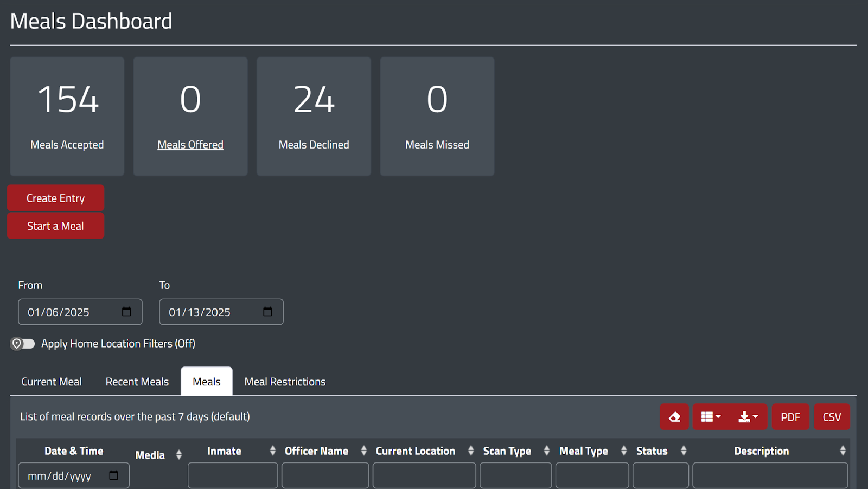Open the To date calendar picker icon
868x489 pixels.
(x=267, y=312)
